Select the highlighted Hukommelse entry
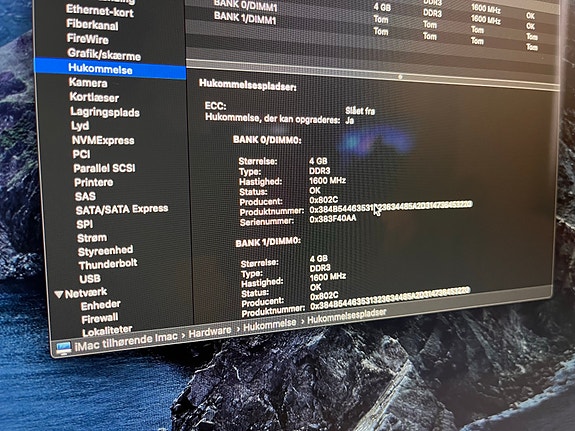 tap(110, 69)
